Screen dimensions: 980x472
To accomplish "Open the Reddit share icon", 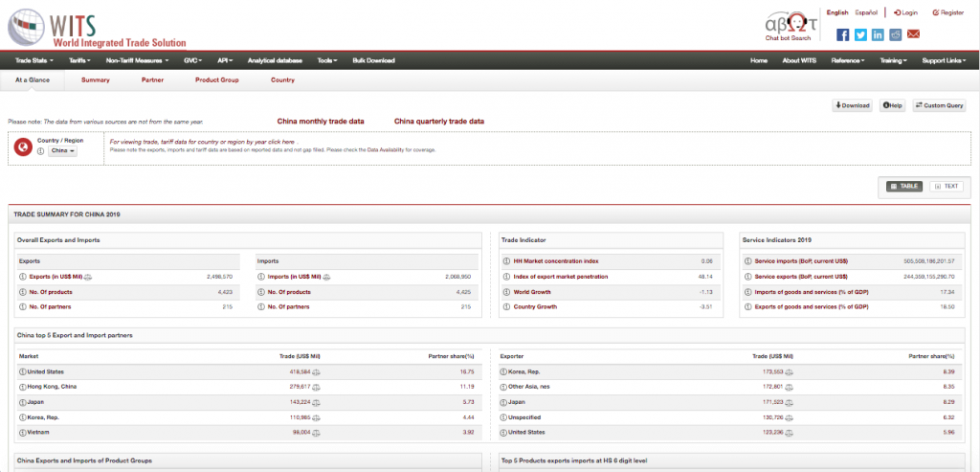I will pos(896,35).
